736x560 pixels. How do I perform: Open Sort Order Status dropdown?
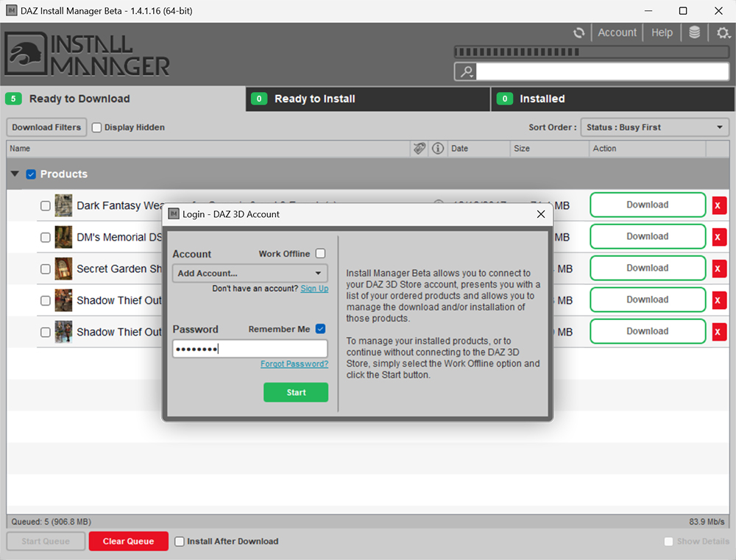[654, 127]
